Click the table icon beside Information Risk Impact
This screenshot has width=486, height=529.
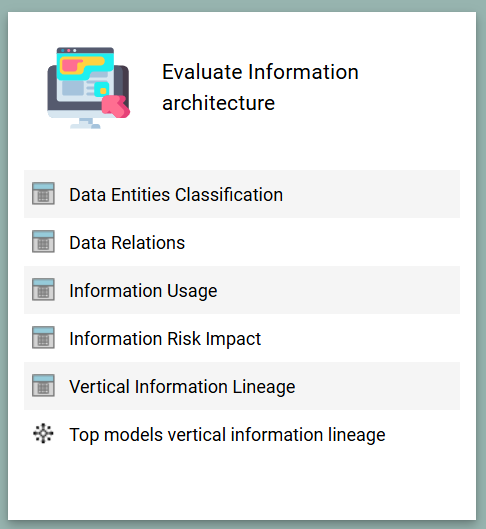pos(43,337)
